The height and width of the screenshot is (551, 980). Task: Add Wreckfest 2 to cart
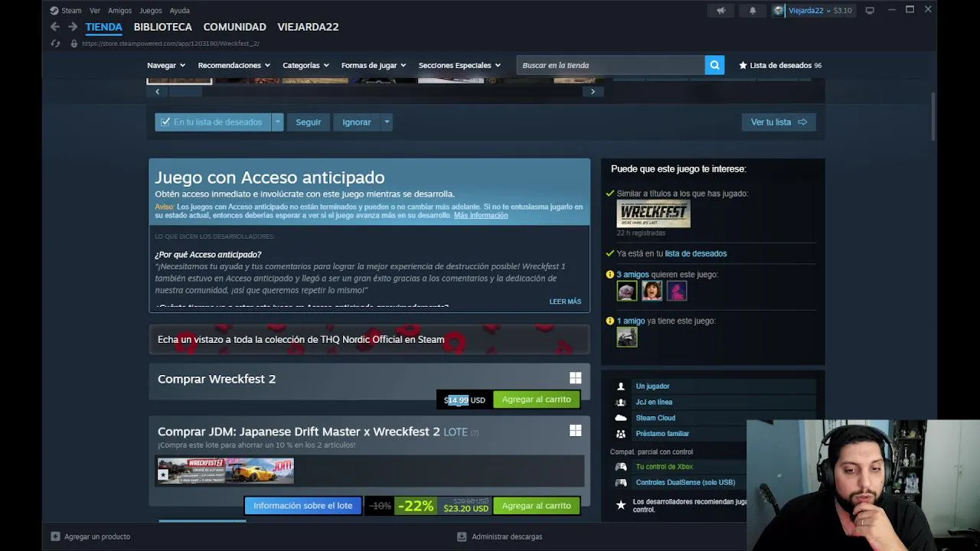(x=536, y=399)
